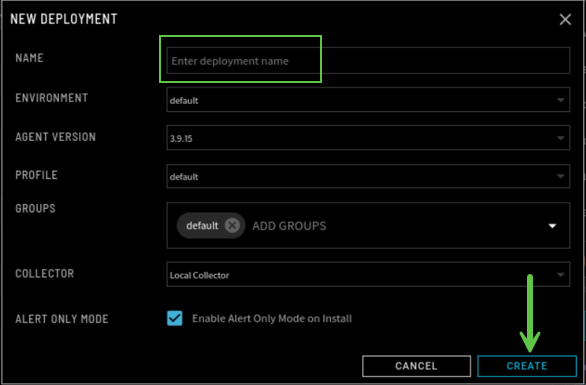
Task: Remove the default group tag
Action: tap(232, 225)
